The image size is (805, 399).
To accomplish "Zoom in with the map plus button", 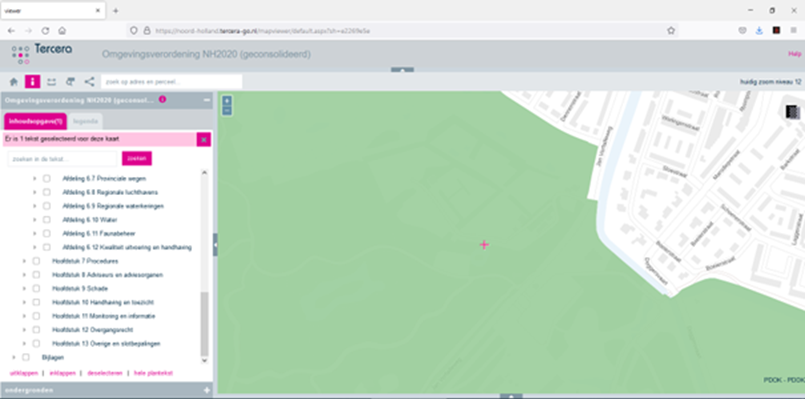I will click(227, 101).
